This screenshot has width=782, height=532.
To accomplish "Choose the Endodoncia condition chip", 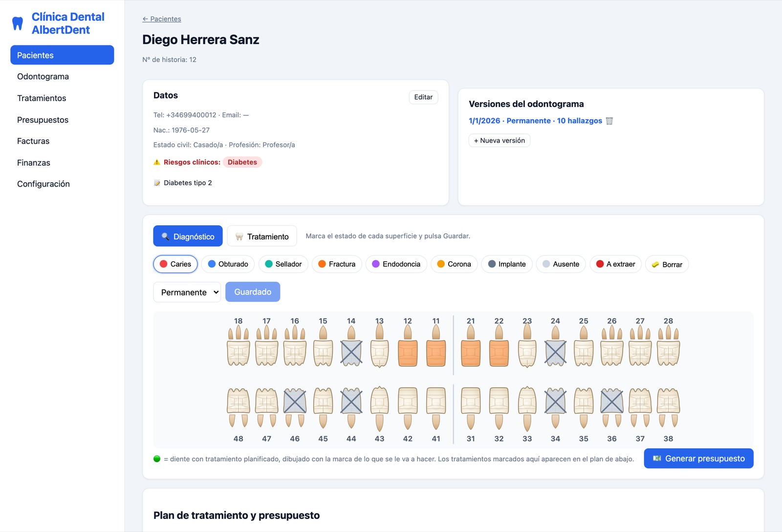I will [x=396, y=264].
